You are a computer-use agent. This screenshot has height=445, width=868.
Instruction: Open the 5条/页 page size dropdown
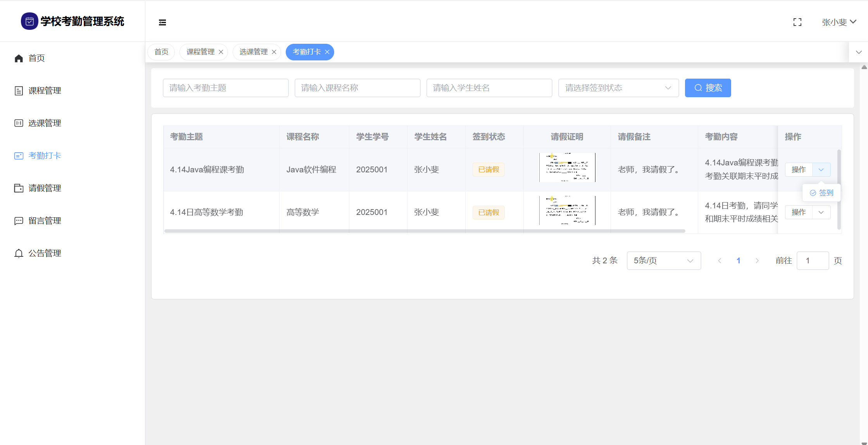(663, 261)
